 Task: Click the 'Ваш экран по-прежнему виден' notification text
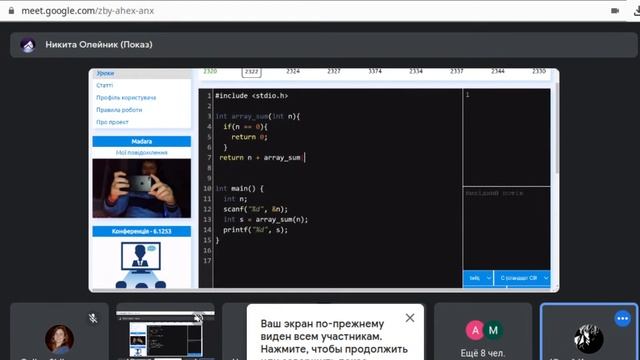[x=334, y=336]
